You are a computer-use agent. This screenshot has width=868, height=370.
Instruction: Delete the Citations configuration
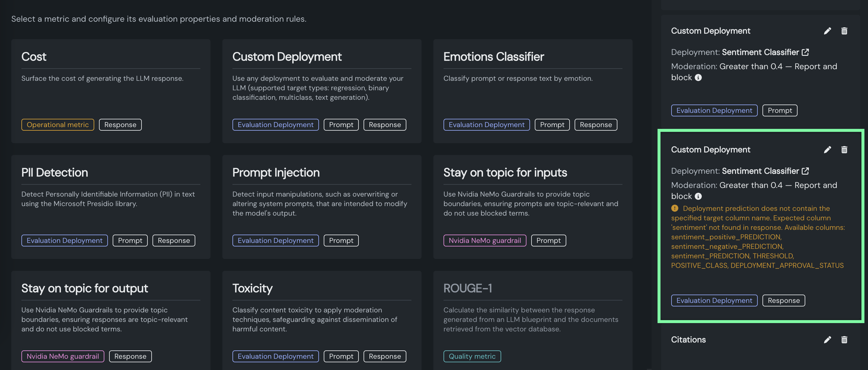pos(844,340)
